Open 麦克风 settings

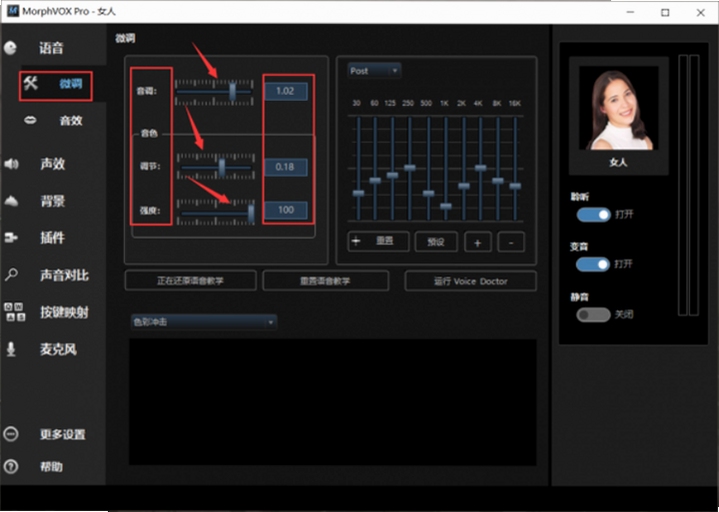58,349
